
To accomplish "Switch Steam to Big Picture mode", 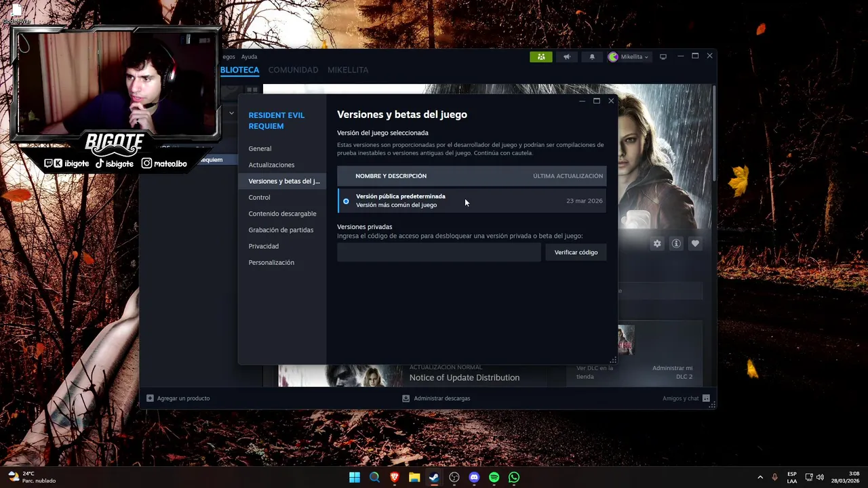I will coord(663,57).
